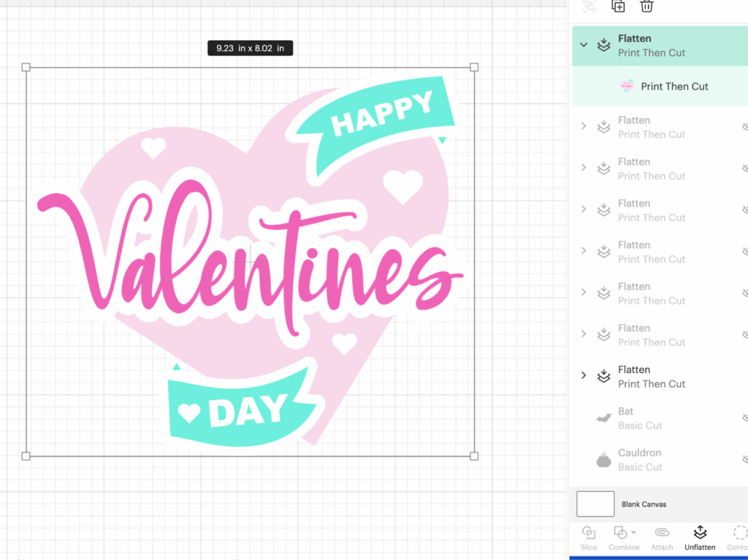Show the hidden Bat layer
The width and height of the screenshot is (748, 560).
pos(744,418)
